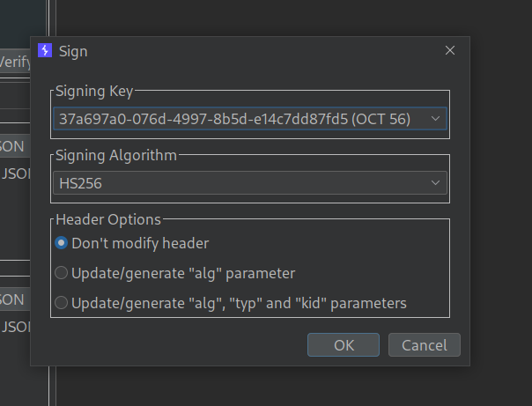Click the lightning bolt icon in Sign title bar

click(46, 51)
